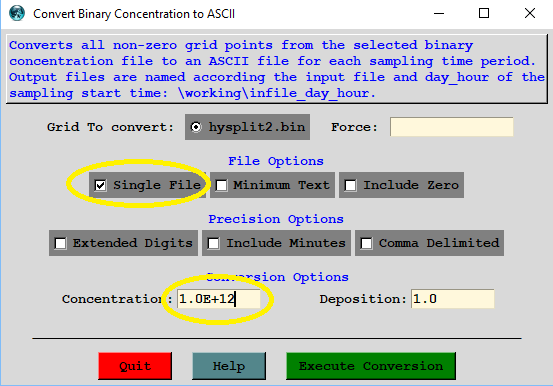Click the blue description text panel
Viewport: 553px width, 386px height.
(x=276, y=69)
